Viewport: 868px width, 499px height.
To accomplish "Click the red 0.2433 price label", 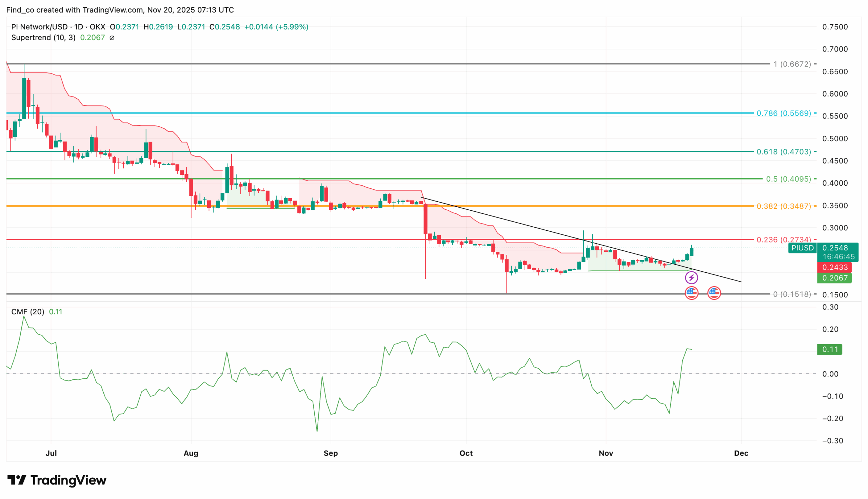I will point(835,268).
